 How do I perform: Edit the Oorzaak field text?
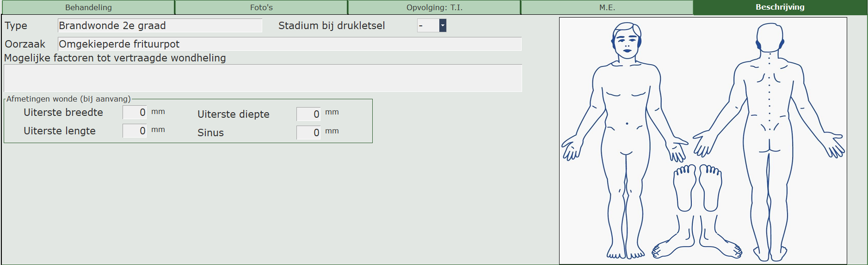click(289, 44)
